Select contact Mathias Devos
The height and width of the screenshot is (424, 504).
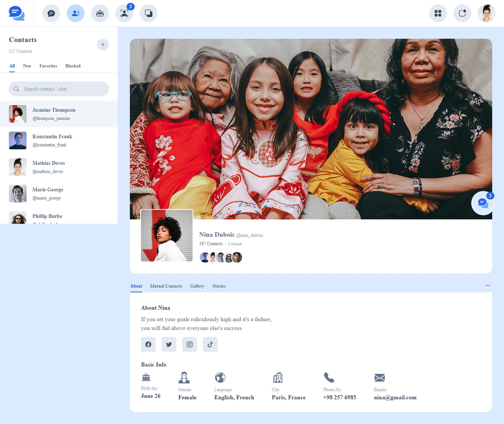(x=59, y=167)
